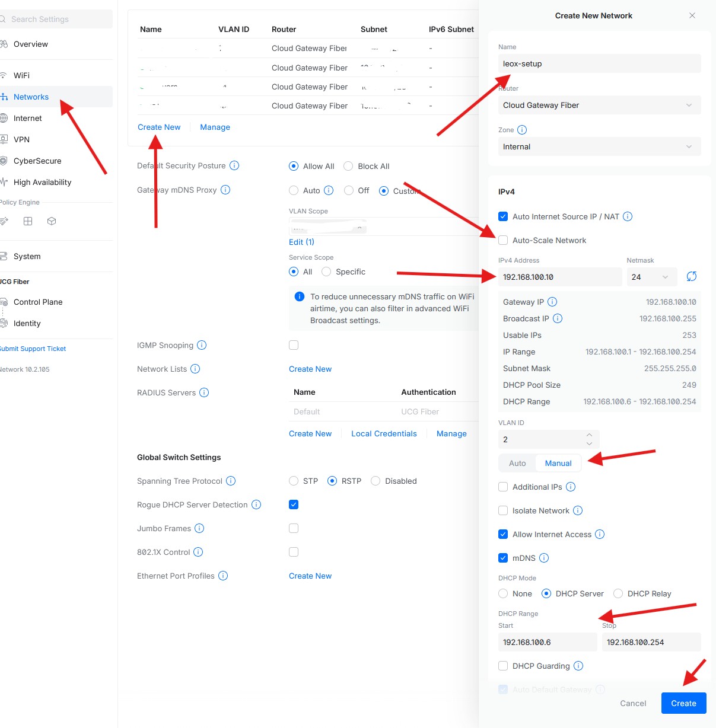Open the Netmask dropdown showing 24
The image size is (716, 728).
(x=650, y=277)
